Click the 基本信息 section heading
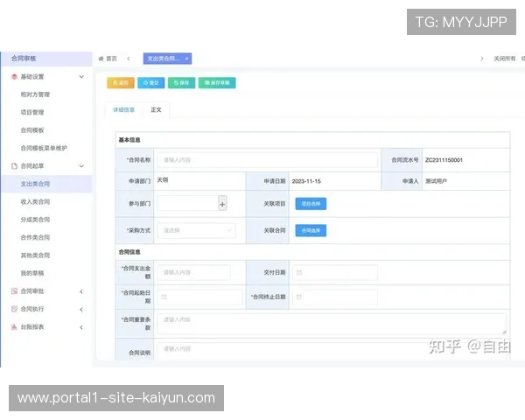Viewport: 525px width, 420px height. [x=129, y=140]
